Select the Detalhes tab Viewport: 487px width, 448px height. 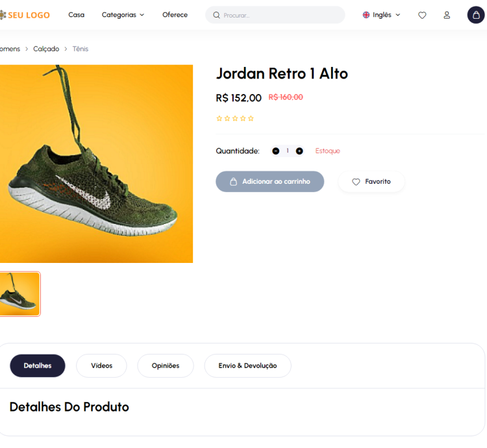(x=38, y=366)
